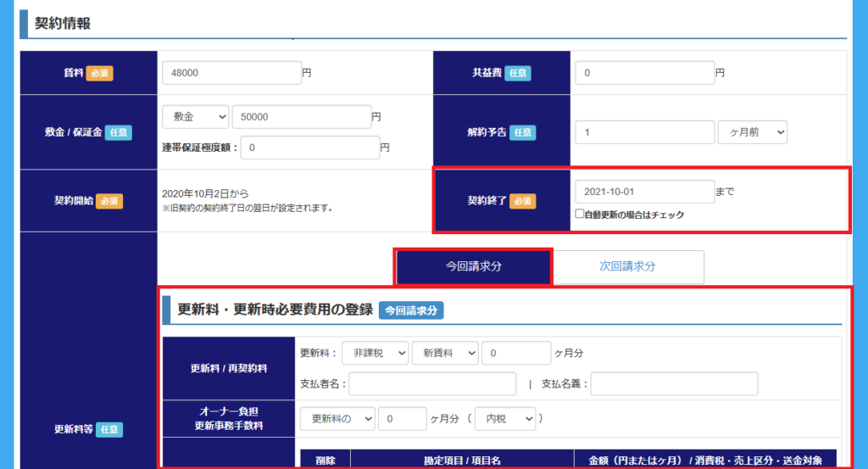Click the deposit amount field showing 50000
The width and height of the screenshot is (868, 469).
click(300, 116)
